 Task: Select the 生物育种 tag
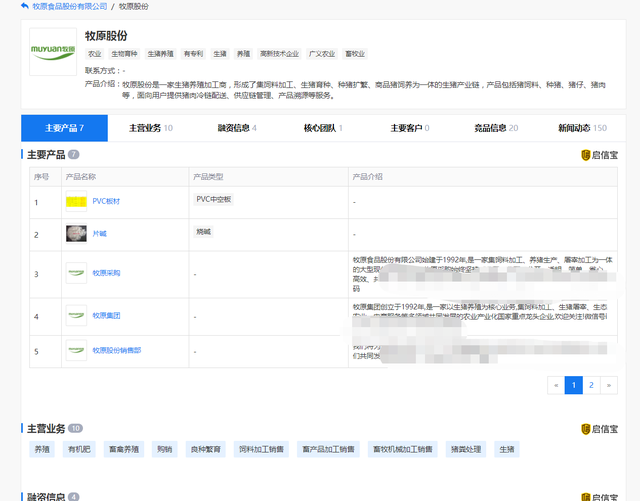click(x=124, y=54)
